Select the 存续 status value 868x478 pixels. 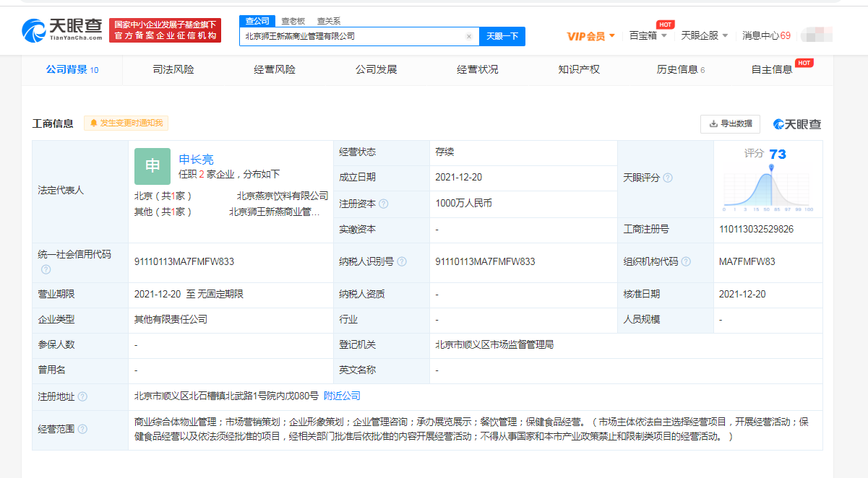pyautogui.click(x=444, y=152)
